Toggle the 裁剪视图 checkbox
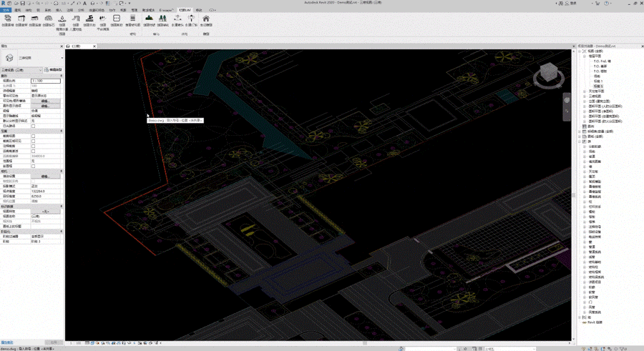The image size is (644, 351). (33, 136)
